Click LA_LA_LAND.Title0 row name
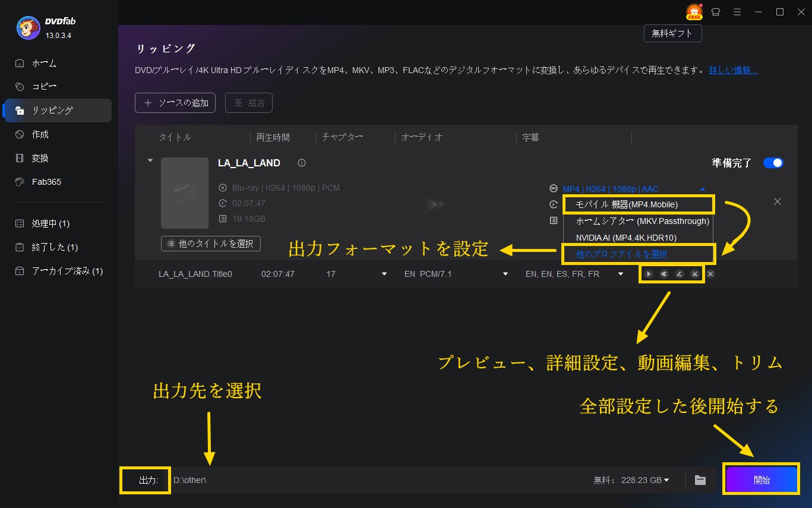The width and height of the screenshot is (812, 508). 195,274
